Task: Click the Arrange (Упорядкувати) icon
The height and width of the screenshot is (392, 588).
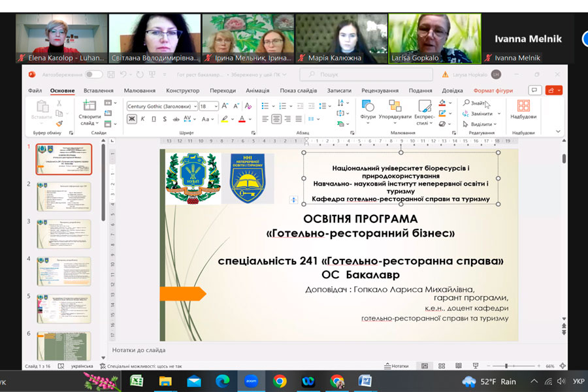Action: pos(395,110)
